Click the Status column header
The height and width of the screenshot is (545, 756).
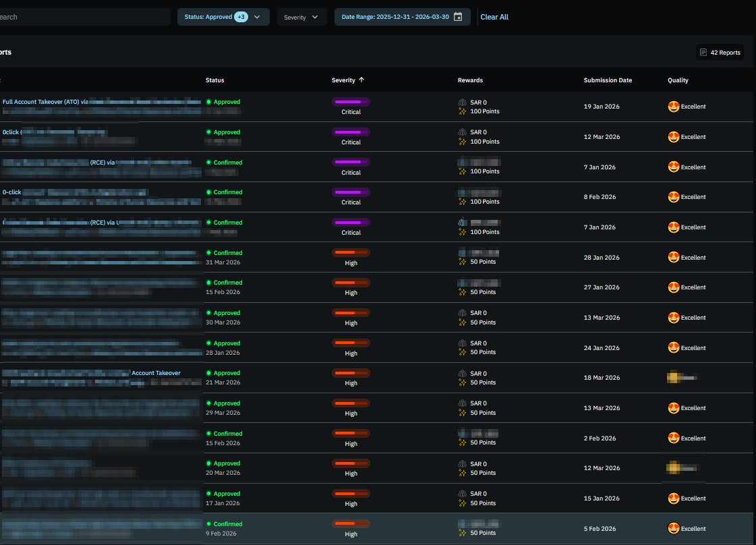coord(214,80)
